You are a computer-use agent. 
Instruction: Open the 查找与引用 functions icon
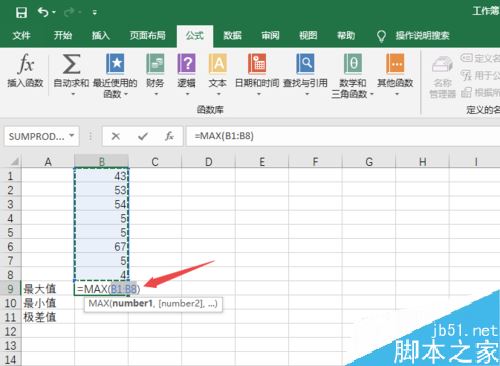pos(305,64)
